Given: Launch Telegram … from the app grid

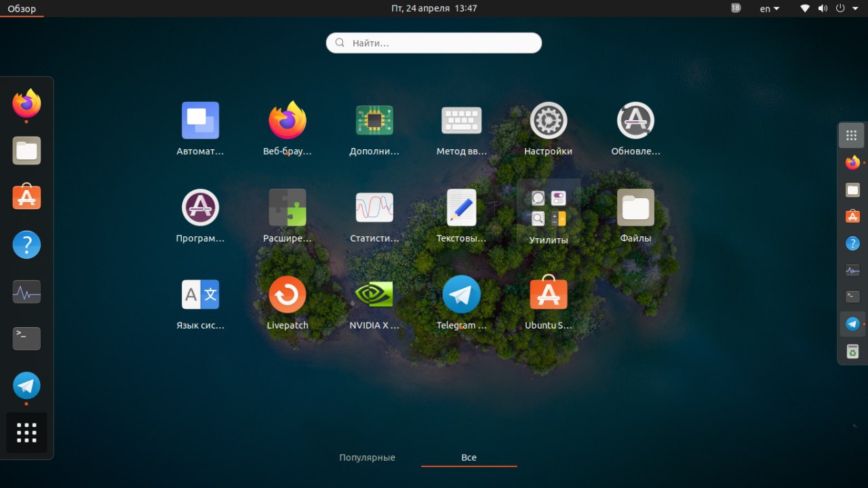Looking at the screenshot, I should (461, 303).
